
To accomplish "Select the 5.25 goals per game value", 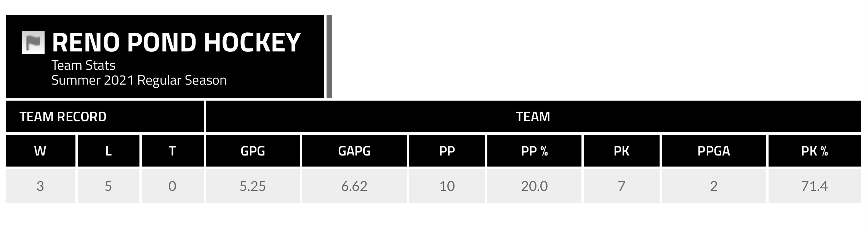I will [x=253, y=186].
